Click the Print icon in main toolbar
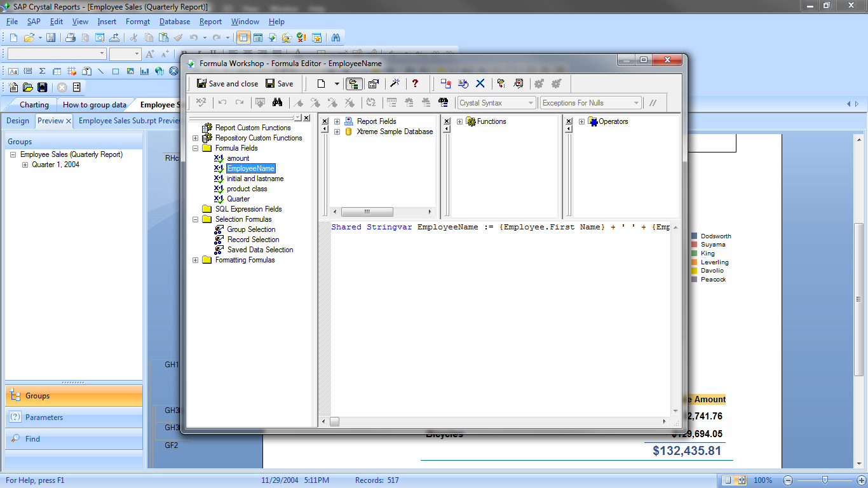 (x=71, y=37)
